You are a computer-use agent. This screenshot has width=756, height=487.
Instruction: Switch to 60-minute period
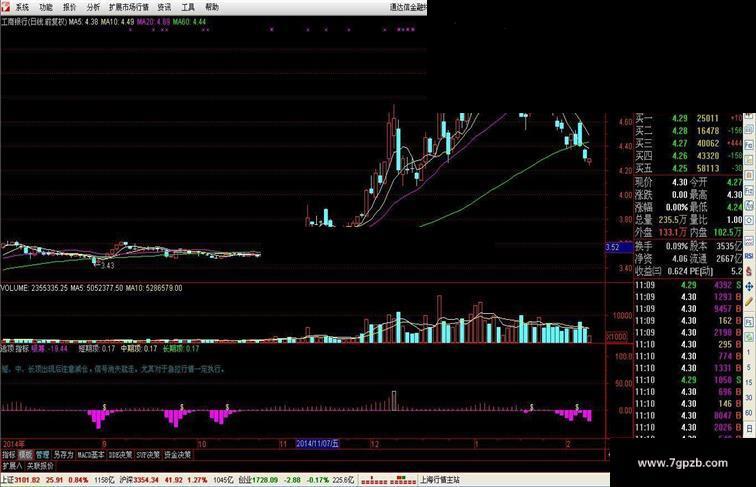click(749, 413)
